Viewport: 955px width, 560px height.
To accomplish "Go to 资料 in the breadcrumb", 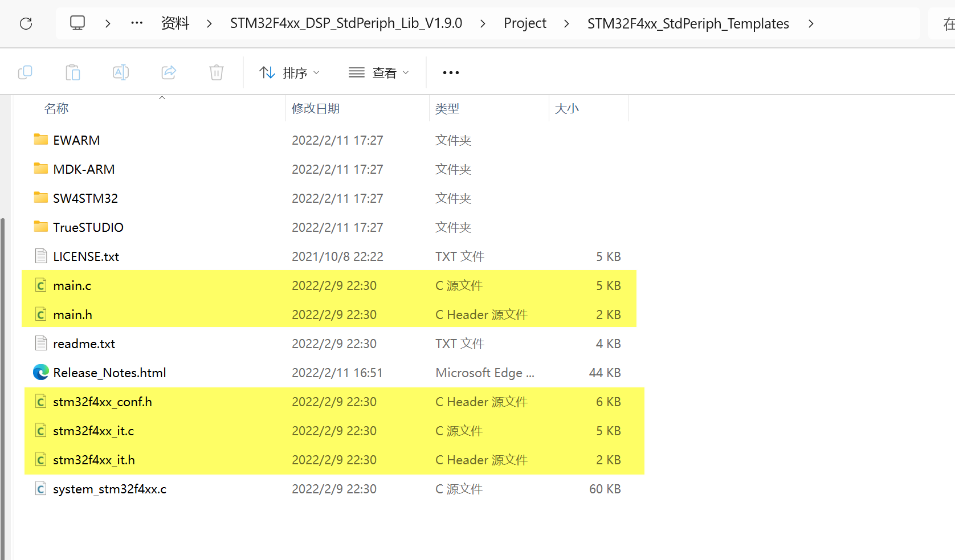I will point(175,23).
